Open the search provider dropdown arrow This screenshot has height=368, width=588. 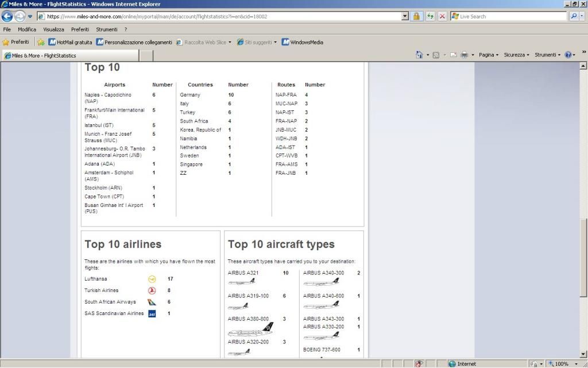click(x=582, y=16)
